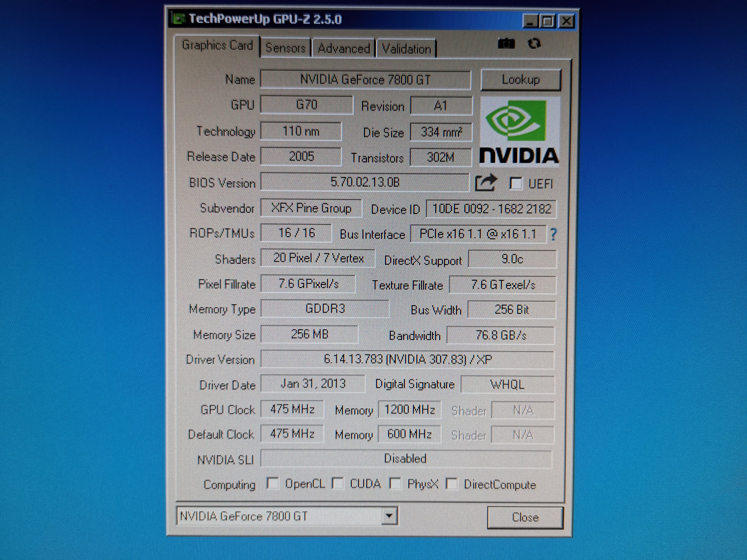Open the Advanced tab

(x=344, y=49)
